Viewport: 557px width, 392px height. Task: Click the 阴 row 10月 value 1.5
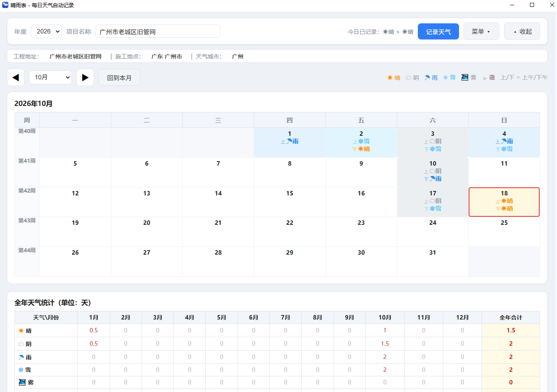(x=385, y=344)
